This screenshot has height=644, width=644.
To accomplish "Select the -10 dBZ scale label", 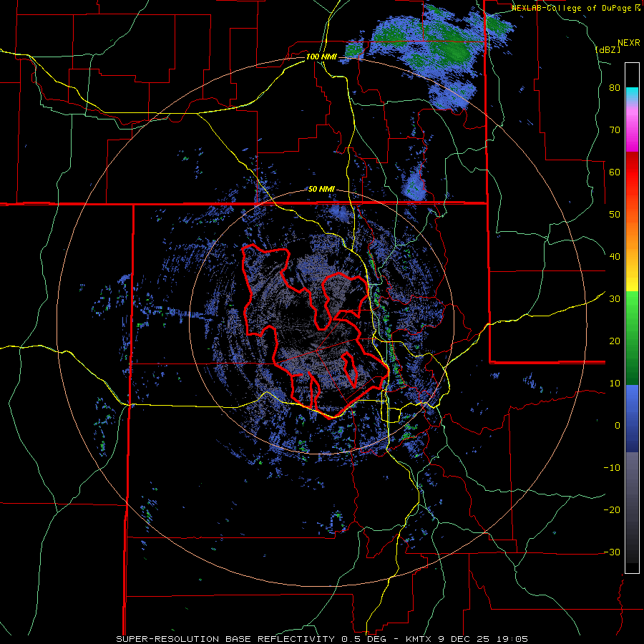I will [612, 468].
